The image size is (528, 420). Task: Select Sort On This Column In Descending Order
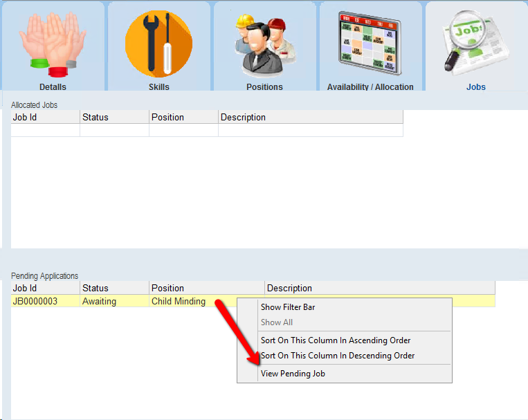(337, 356)
